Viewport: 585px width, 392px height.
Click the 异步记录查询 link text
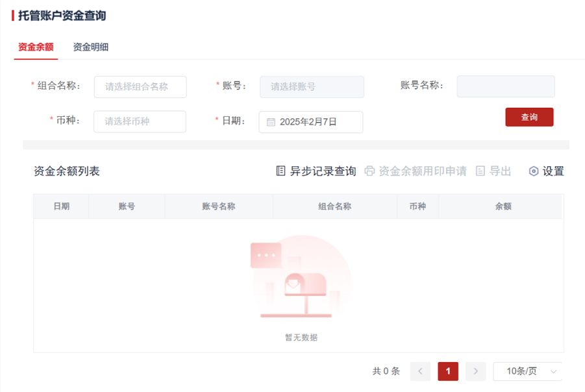click(323, 171)
